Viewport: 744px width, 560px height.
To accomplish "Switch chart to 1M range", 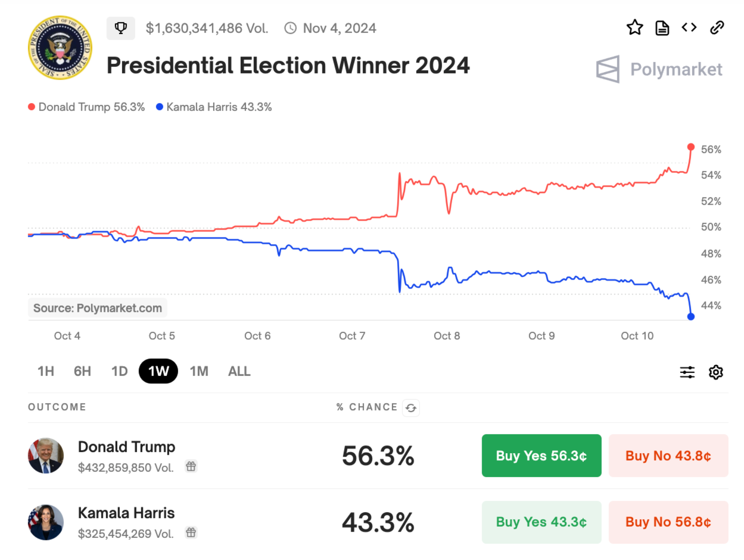I will pos(199,371).
